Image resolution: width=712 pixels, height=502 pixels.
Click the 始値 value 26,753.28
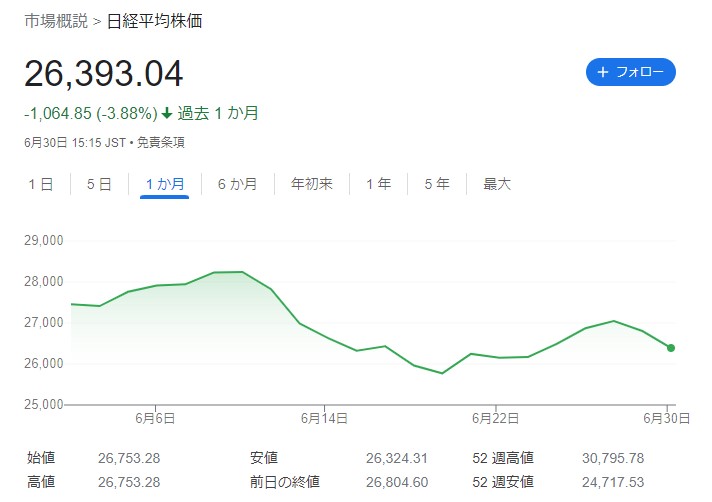[129, 458]
